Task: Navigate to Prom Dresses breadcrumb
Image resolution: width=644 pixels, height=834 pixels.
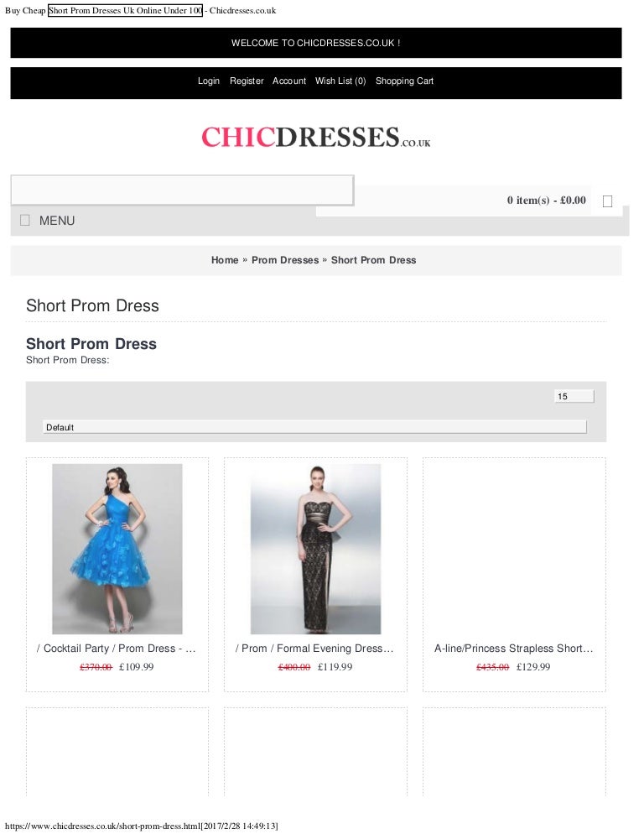Action: point(285,260)
